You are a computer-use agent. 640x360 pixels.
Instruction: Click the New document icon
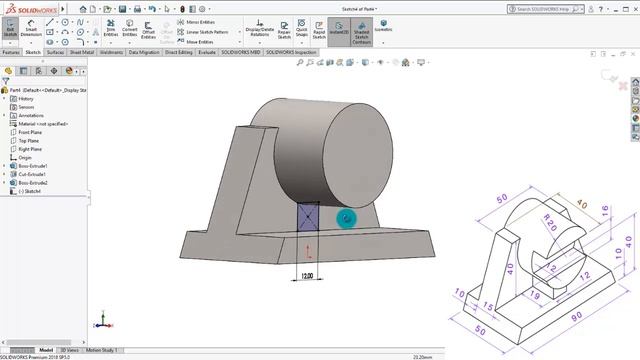(93, 9)
